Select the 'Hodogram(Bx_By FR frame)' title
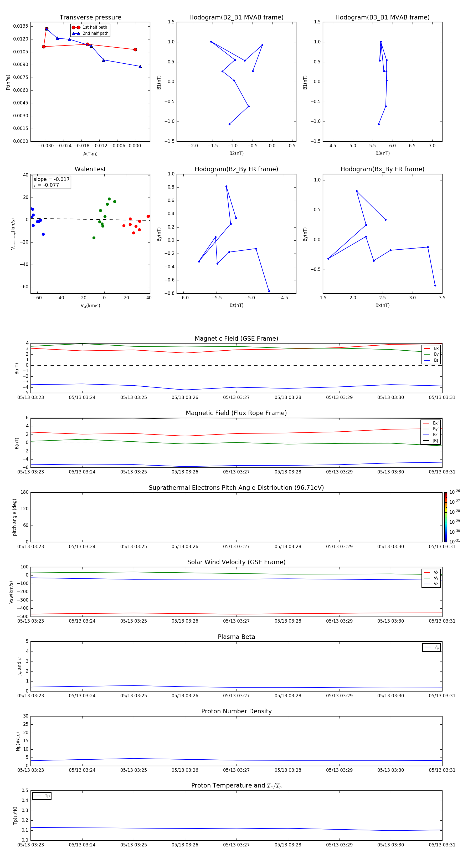The width and height of the screenshot is (473, 868). point(382,169)
